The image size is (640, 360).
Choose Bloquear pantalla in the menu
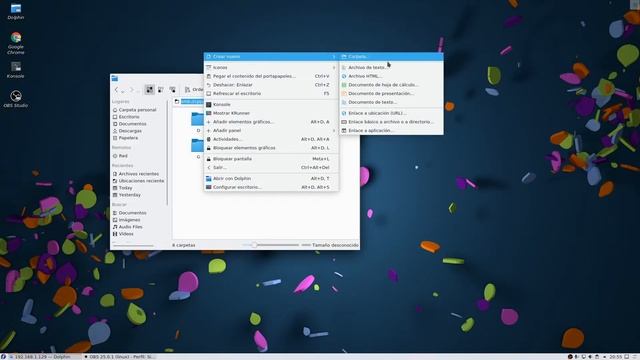click(271, 159)
